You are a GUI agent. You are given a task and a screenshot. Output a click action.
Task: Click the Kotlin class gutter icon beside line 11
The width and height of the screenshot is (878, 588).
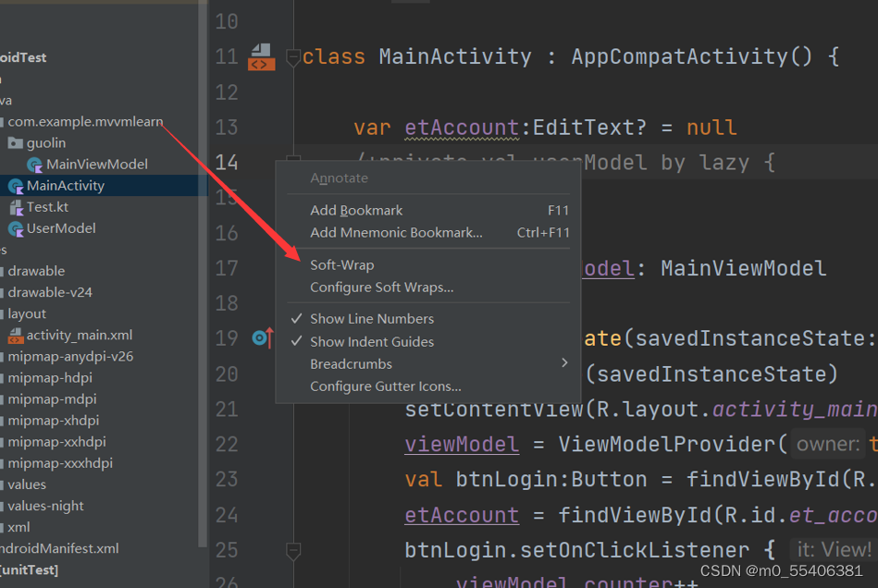[261, 56]
